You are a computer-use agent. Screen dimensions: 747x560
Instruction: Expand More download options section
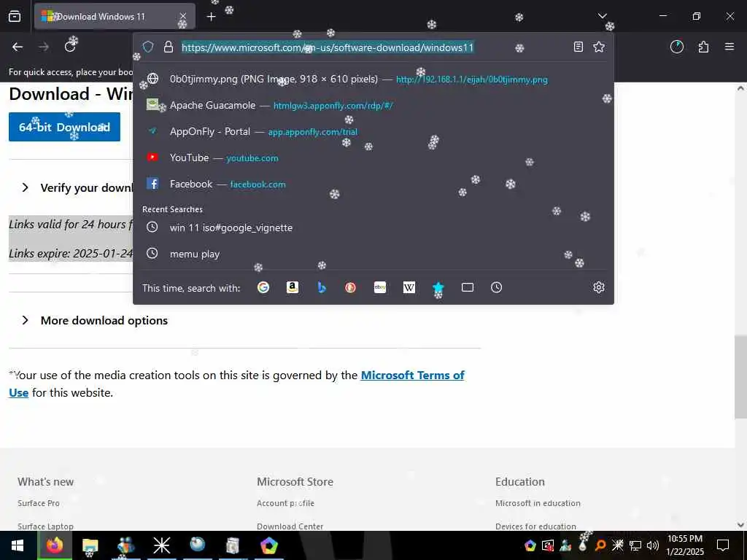pyautogui.click(x=95, y=321)
